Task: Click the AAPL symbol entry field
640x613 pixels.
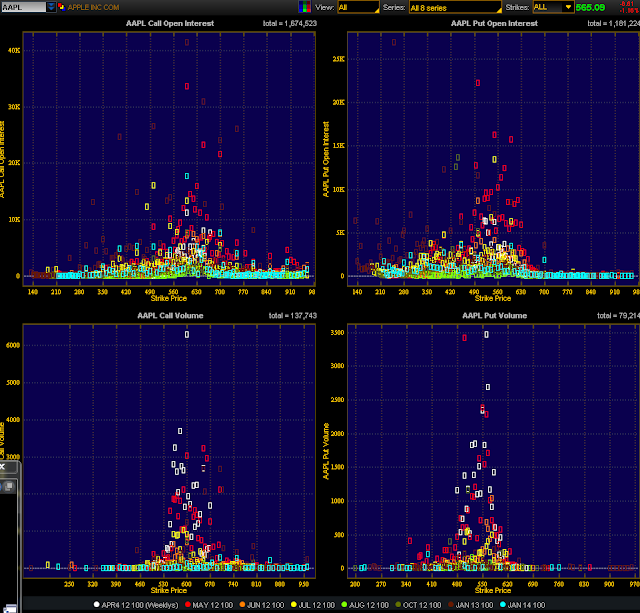Action: [23, 7]
